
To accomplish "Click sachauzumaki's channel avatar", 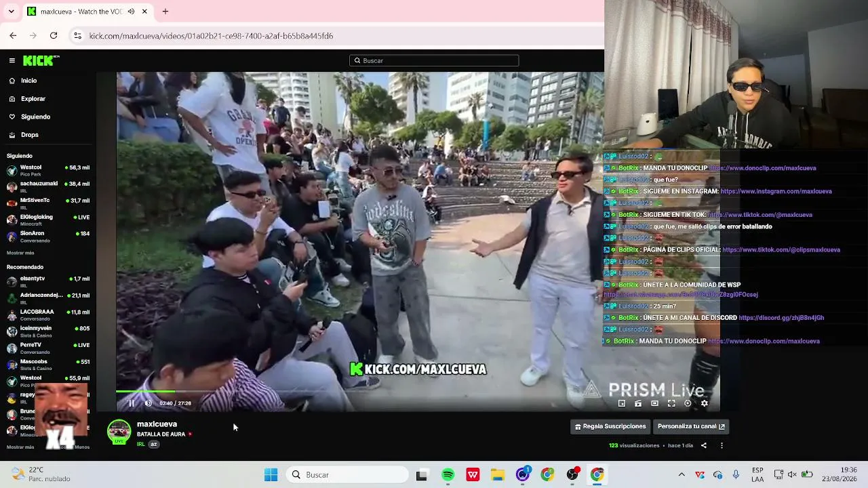I will [x=12, y=186].
